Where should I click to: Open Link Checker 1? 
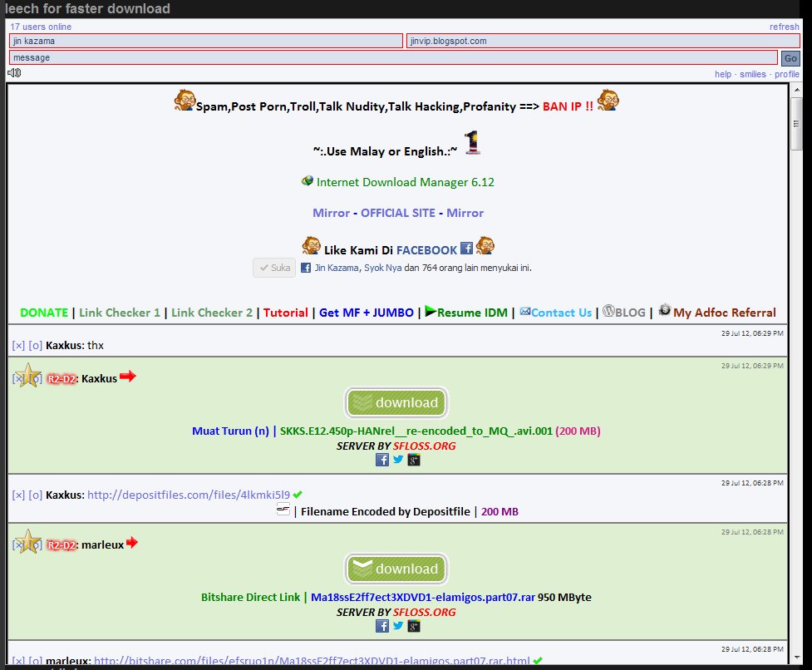[x=120, y=313]
